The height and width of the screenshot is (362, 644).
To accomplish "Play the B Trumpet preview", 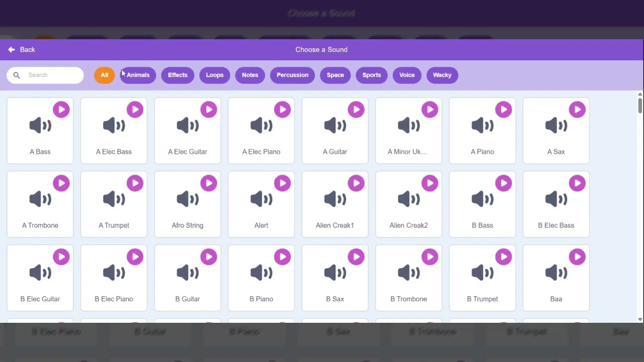I will click(x=504, y=257).
